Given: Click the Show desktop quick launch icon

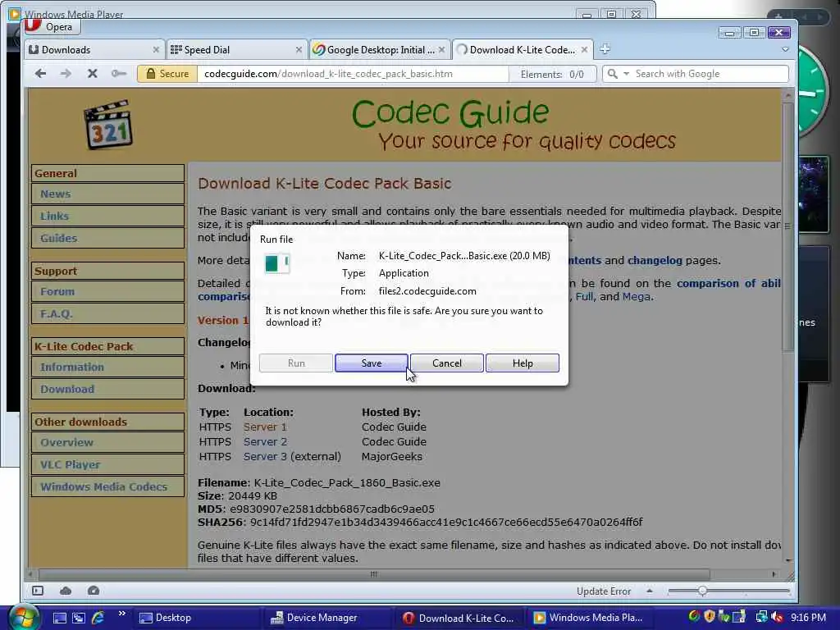Looking at the screenshot, I should (60, 618).
